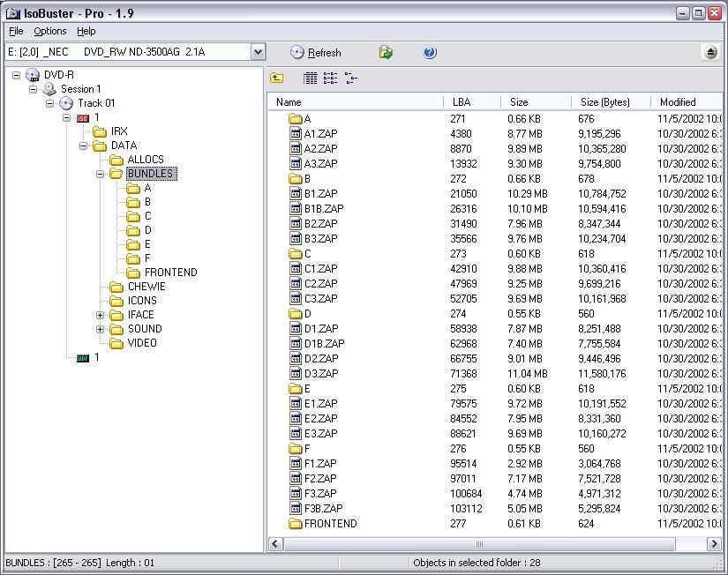Open the Options menu
Image resolution: width=728 pixels, height=575 pixels.
(x=50, y=31)
